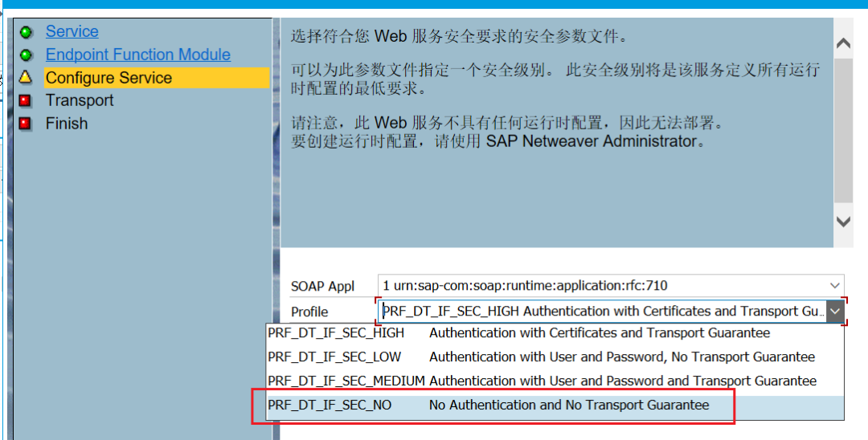
Task: Click red status icon beside Transport
Action: coord(25,100)
